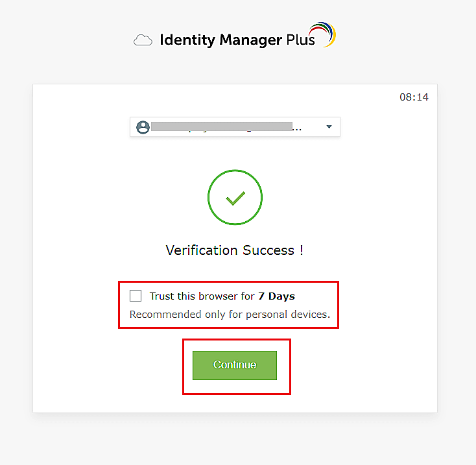Click the user avatar icon

click(143, 127)
